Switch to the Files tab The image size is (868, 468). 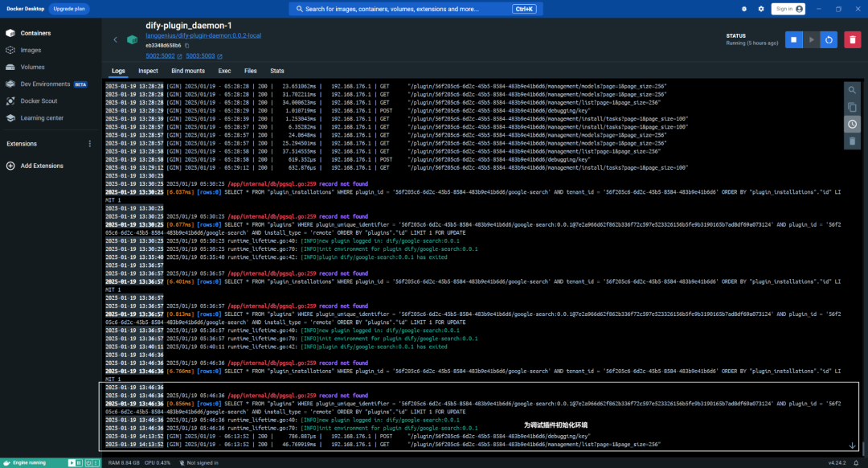coord(250,71)
